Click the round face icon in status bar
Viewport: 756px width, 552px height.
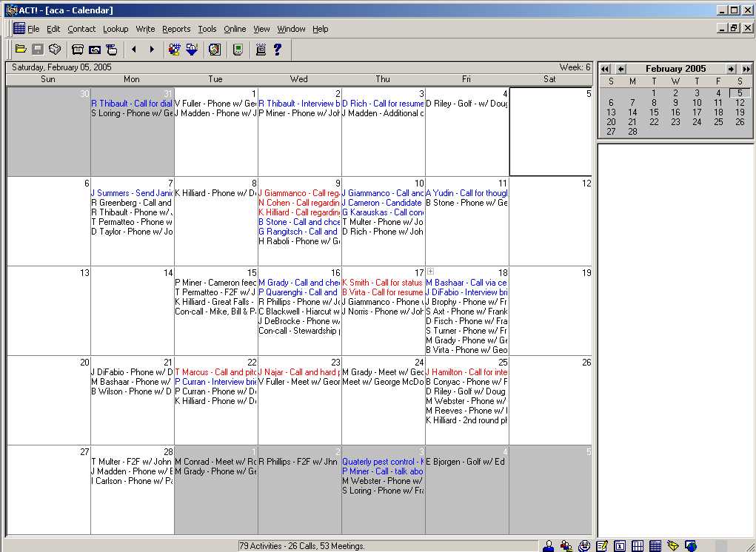584,546
